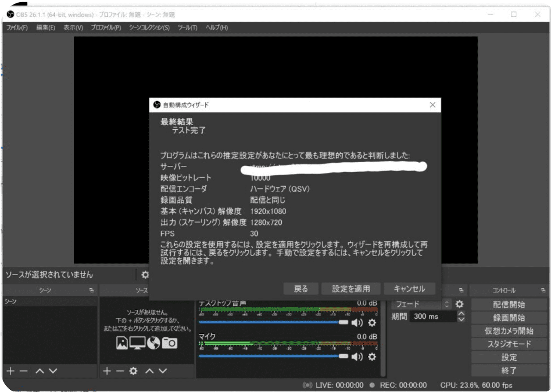Close the 自動構成ウィザード dialog
Viewport: 551px width, 392px height.
(x=432, y=105)
